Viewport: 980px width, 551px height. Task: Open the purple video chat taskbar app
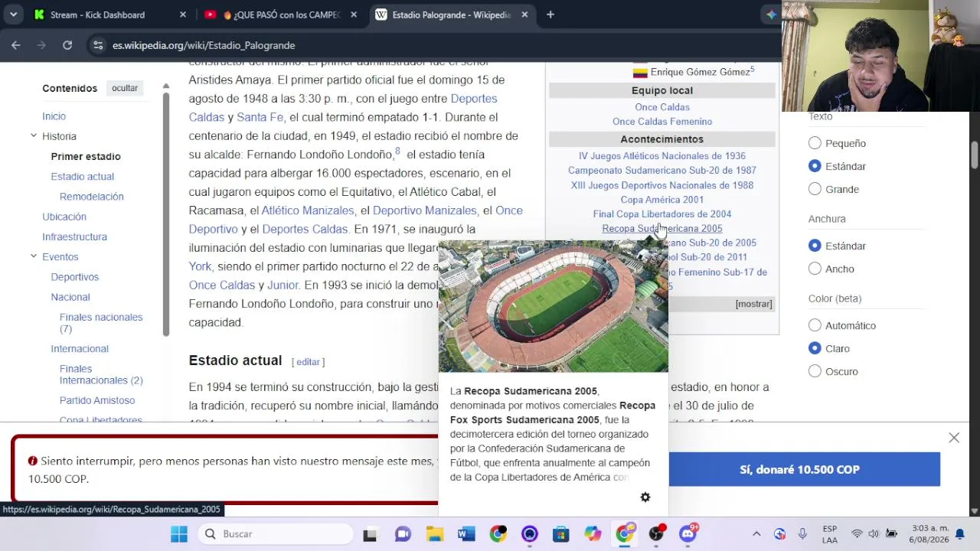coord(403,534)
